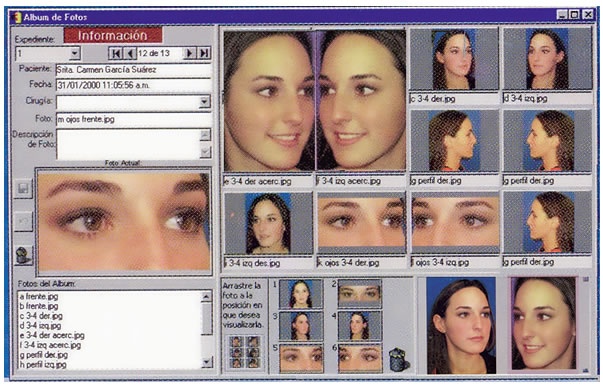Image resolution: width=603 pixels, height=388 pixels.
Task: Click the up arrow of the Descripción scrollbar
Action: click(205, 135)
